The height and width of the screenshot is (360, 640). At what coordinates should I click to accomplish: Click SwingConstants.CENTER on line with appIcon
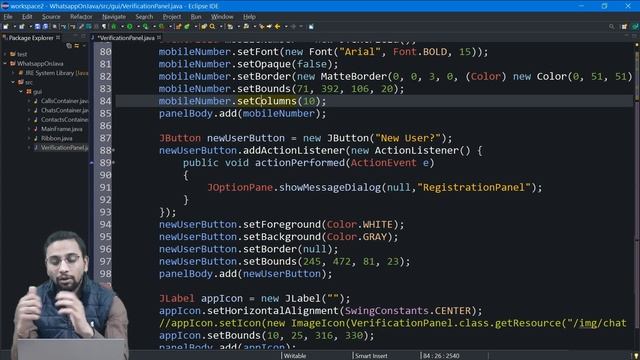coord(408,311)
